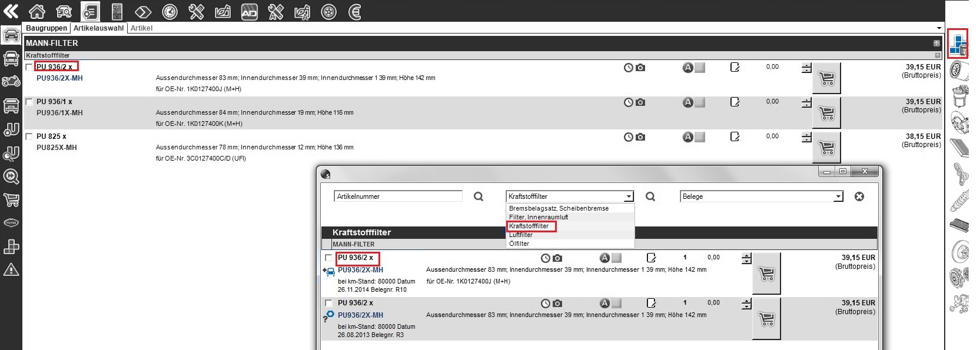Choose Bremsbelagsatz, Scheibenbremse from dropdown list
The width and height of the screenshot is (980, 350).
pyautogui.click(x=559, y=208)
